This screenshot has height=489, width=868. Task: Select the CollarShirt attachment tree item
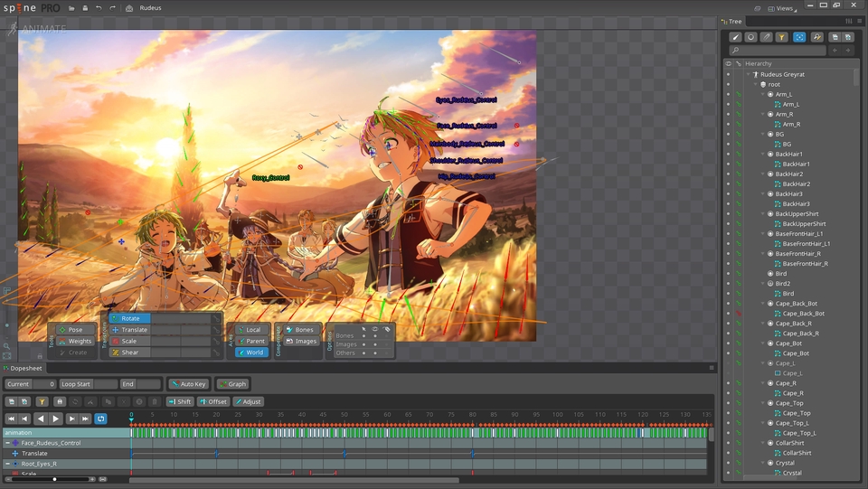click(797, 453)
